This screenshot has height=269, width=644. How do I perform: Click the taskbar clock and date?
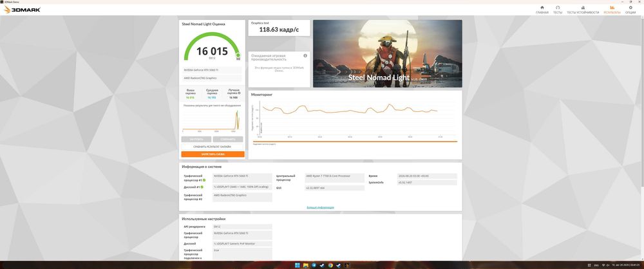(x=624, y=265)
